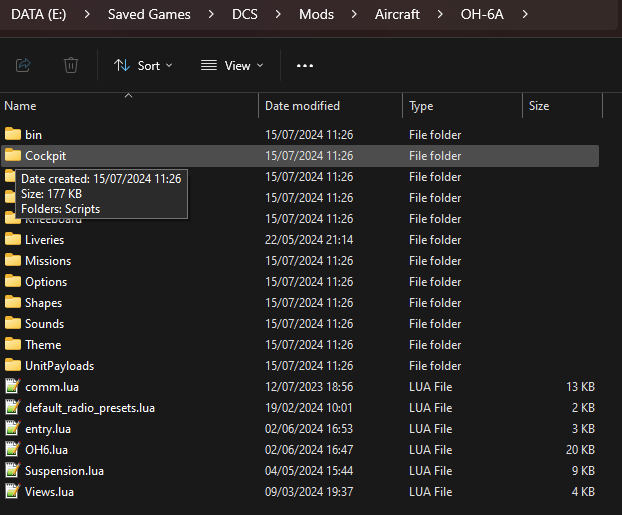Select the Missions folder icon
This screenshot has width=622, height=515.
13,260
